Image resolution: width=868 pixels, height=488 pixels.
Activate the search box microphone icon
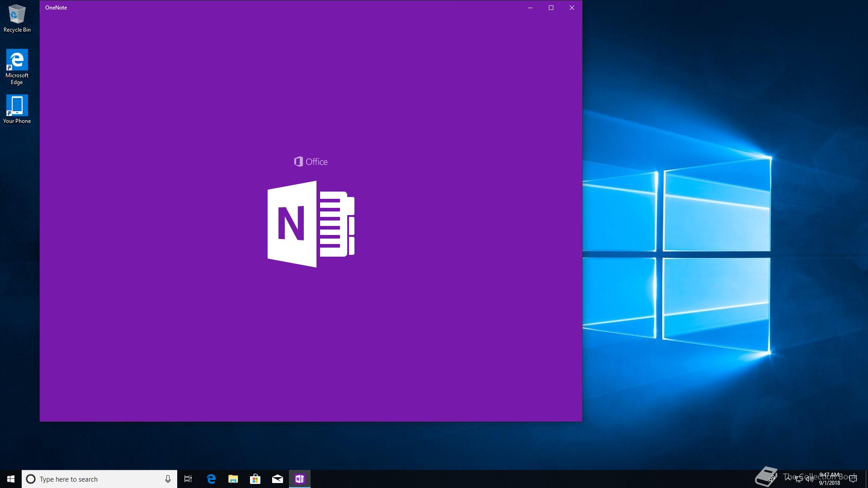(x=168, y=479)
